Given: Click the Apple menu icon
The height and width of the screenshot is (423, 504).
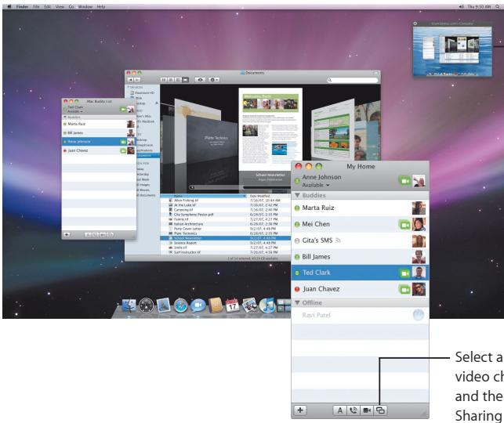Looking at the screenshot, I should pos(9,6).
